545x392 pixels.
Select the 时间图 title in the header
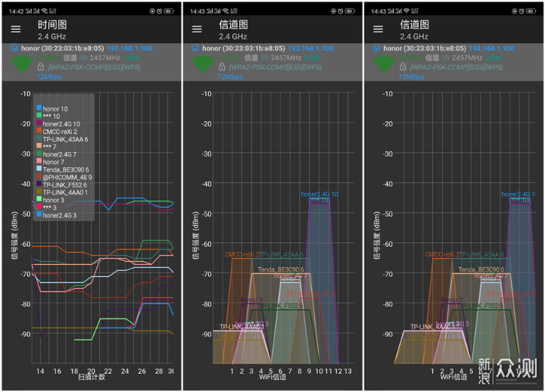point(52,24)
